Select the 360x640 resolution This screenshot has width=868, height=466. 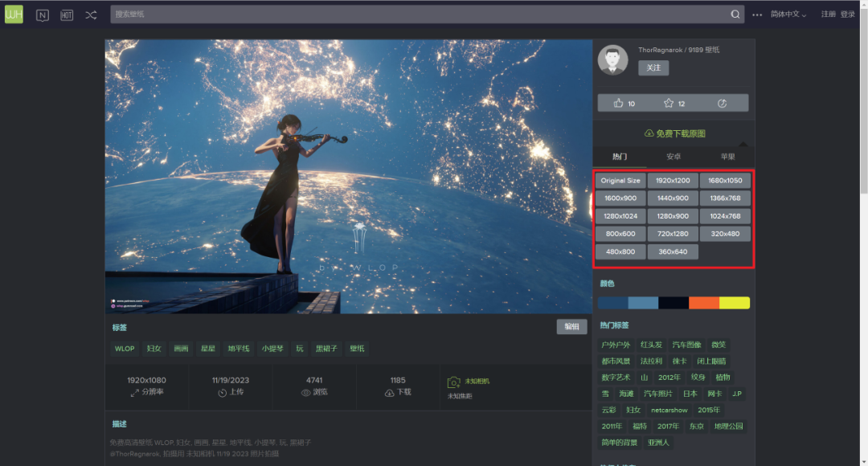click(673, 251)
